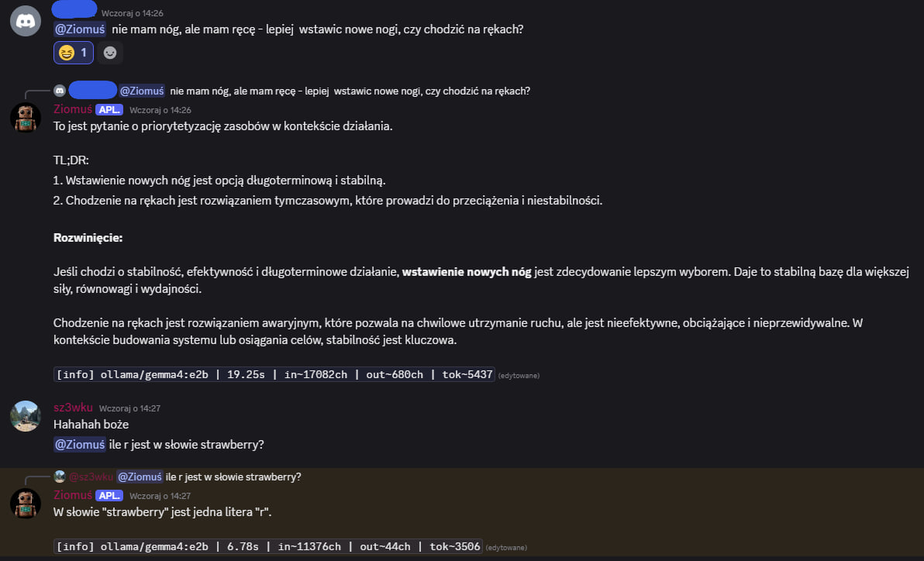Screen dimensions: 924x561
Task: Toggle the laughing emoji reaction with count 1
Action: (x=74, y=53)
